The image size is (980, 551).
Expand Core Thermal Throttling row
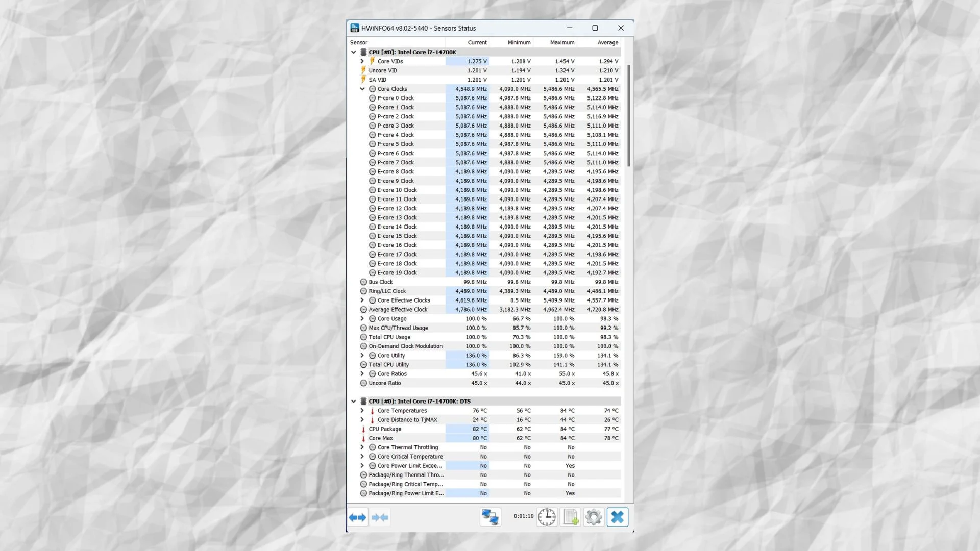(x=362, y=447)
